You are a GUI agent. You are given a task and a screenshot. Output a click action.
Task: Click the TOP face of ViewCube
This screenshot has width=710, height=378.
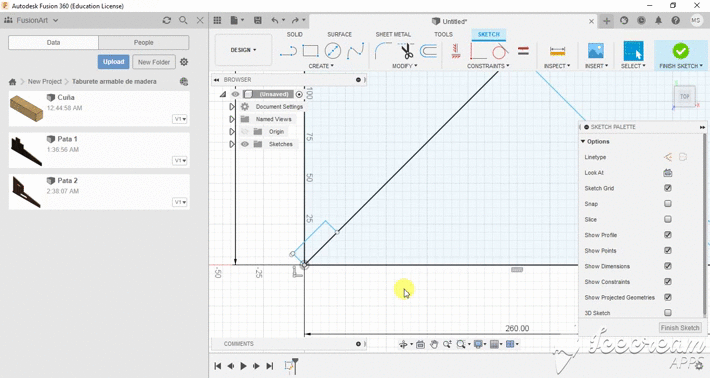tap(684, 96)
